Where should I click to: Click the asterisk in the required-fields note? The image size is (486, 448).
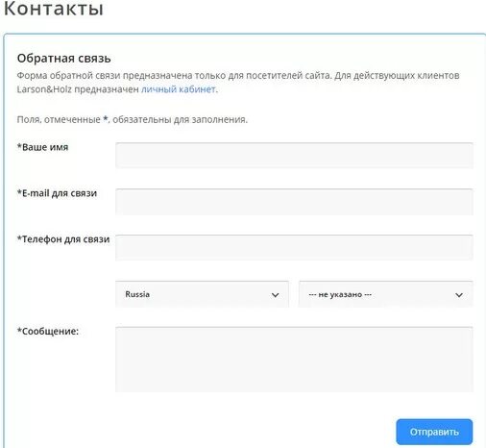pyautogui.click(x=106, y=118)
